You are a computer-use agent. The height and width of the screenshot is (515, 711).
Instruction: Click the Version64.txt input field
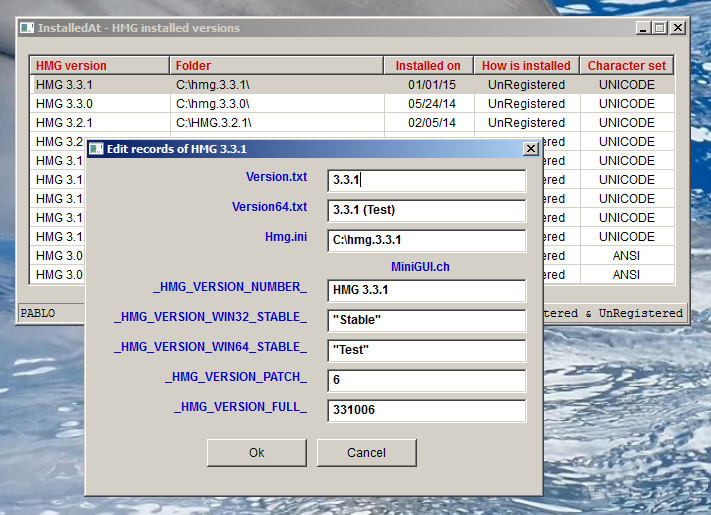coord(426,210)
